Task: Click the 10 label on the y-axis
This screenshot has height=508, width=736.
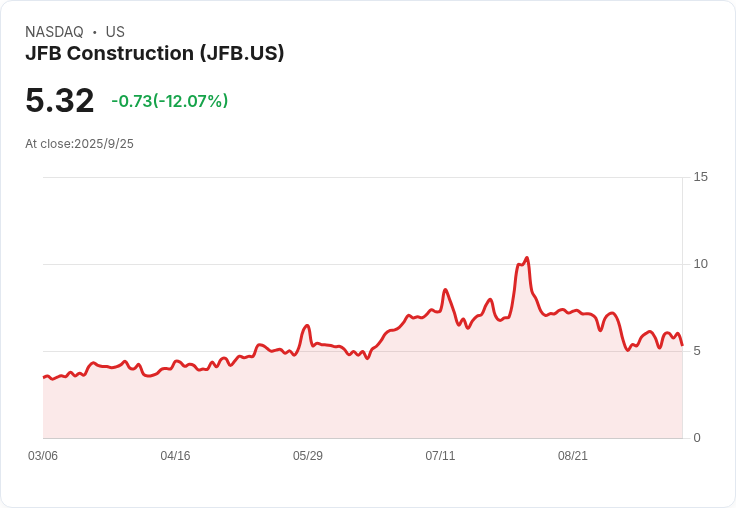Action: (x=700, y=264)
